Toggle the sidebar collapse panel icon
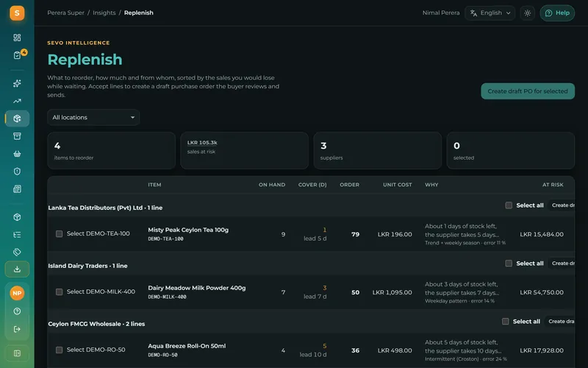The image size is (588, 368). [x=17, y=353]
